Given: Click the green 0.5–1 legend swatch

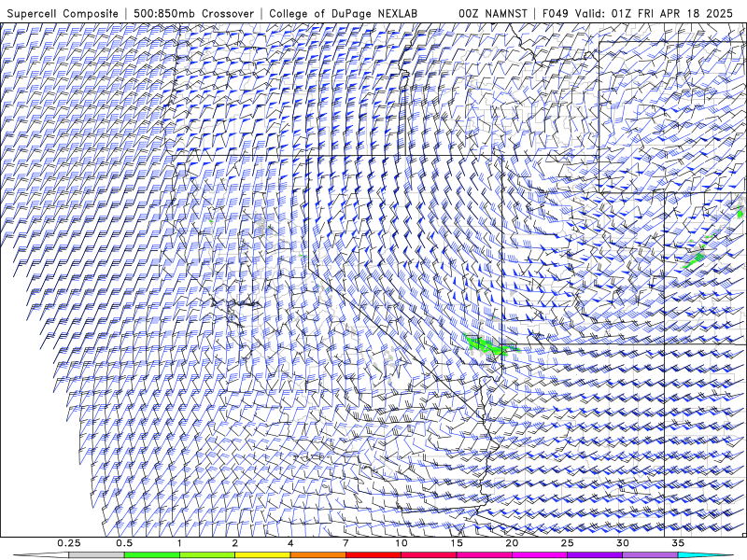Looking at the screenshot, I should click(151, 555).
